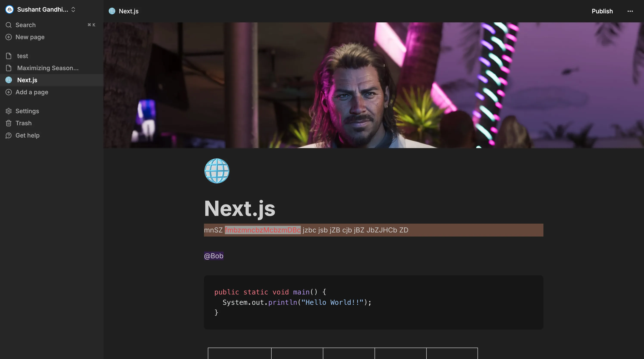Open the test page in sidebar

pos(22,56)
